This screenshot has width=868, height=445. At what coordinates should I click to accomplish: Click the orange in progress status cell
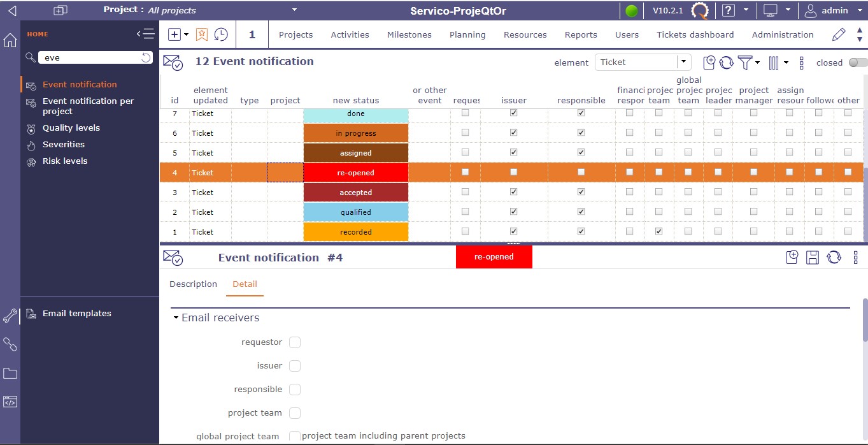coord(355,133)
